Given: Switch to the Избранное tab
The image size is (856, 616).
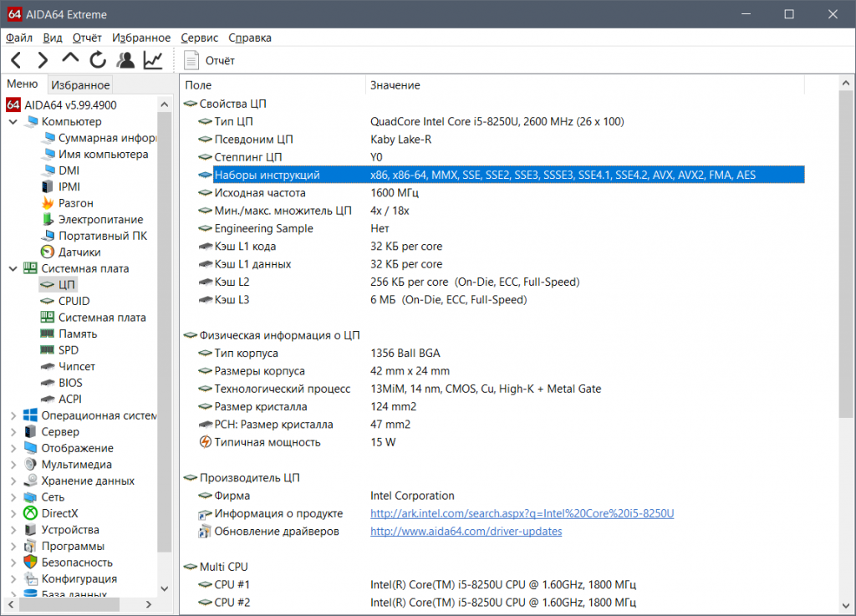Looking at the screenshot, I should [x=80, y=85].
